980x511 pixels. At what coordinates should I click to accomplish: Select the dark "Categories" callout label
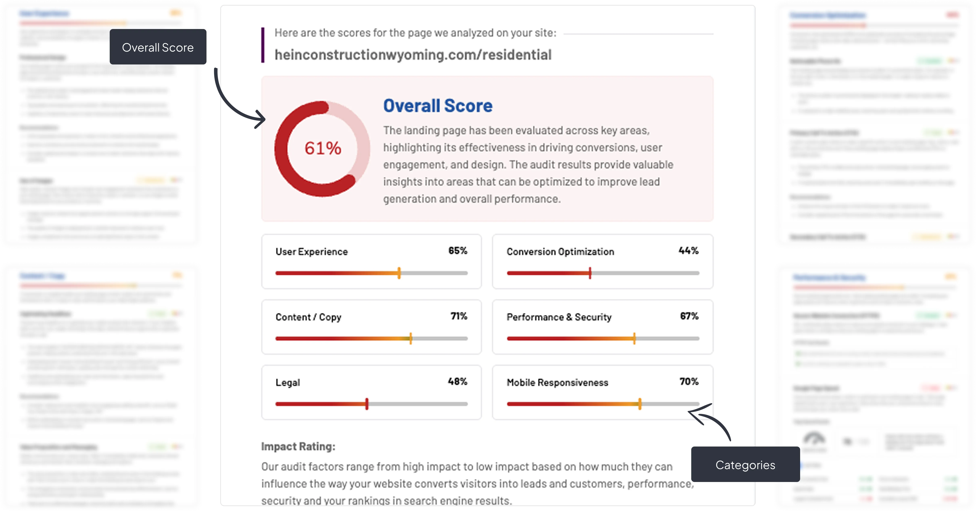tap(745, 465)
